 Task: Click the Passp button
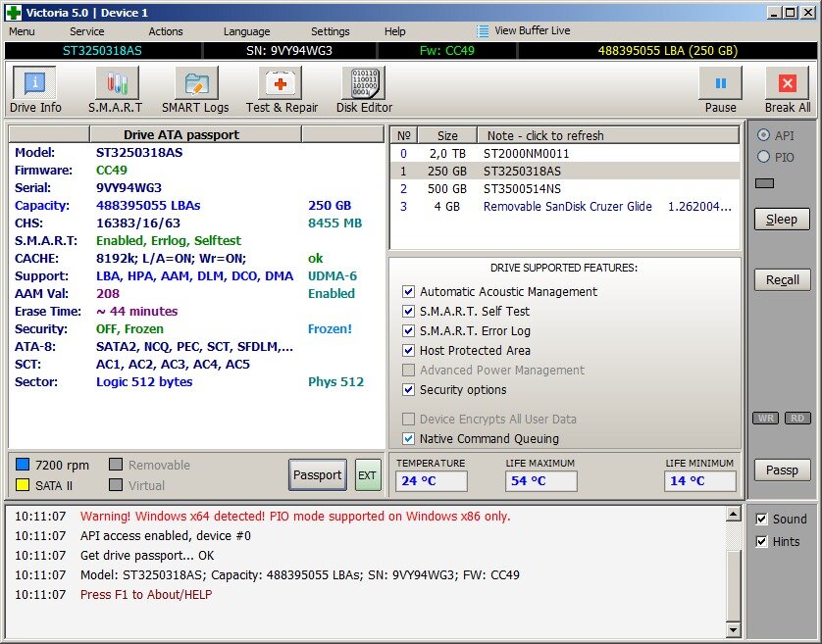pyautogui.click(x=782, y=471)
